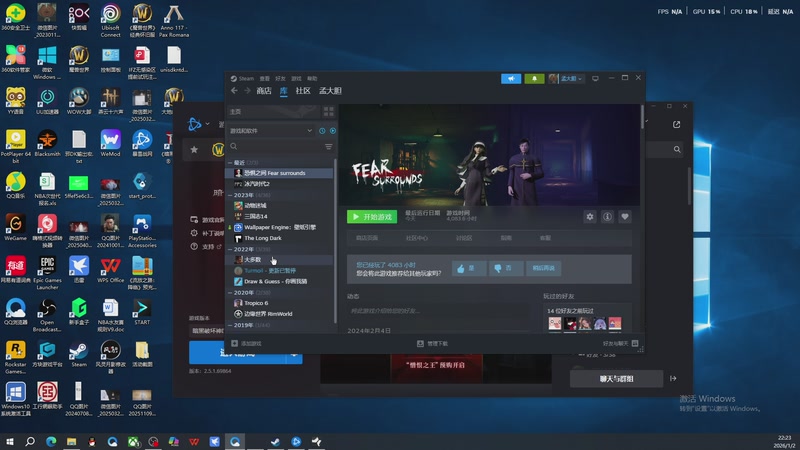
Task: Collapse the 2022年 library group
Action: 230,249
